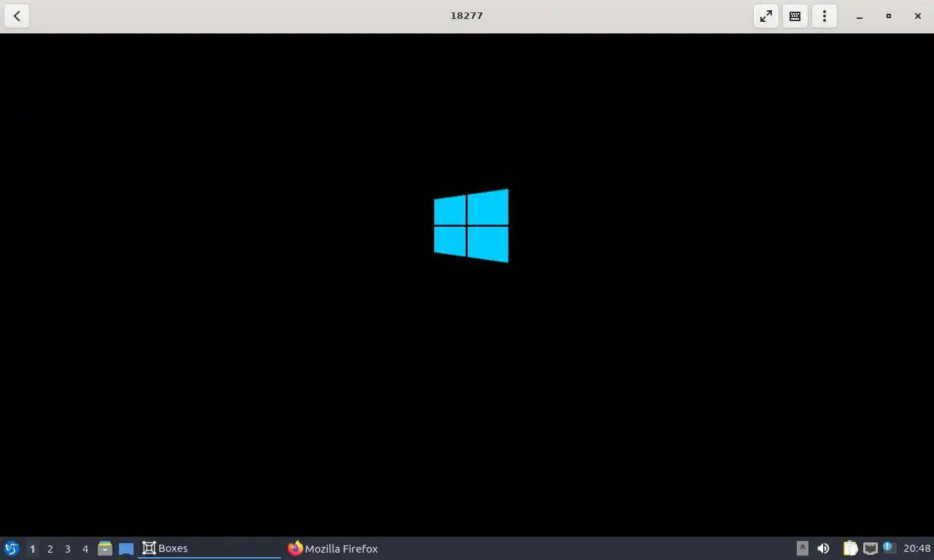Viewport: 934px width, 560px height.
Task: Maximize the Boxes window
Action: [x=889, y=16]
